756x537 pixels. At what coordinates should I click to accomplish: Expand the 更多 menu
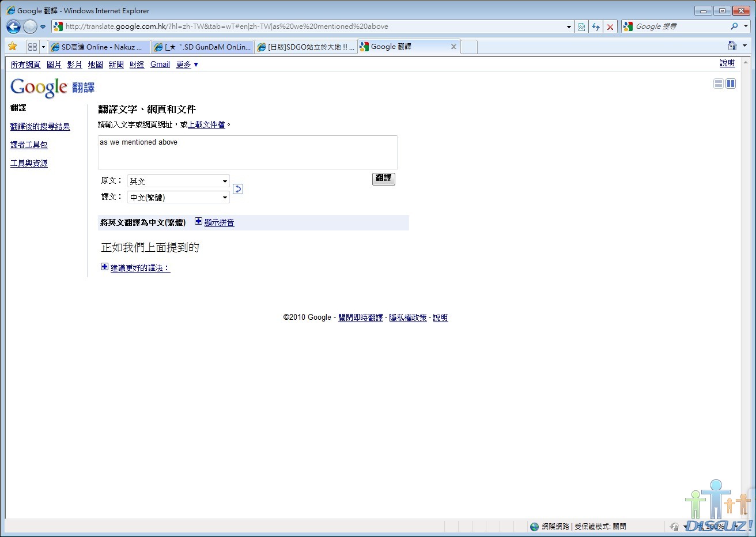click(x=187, y=65)
